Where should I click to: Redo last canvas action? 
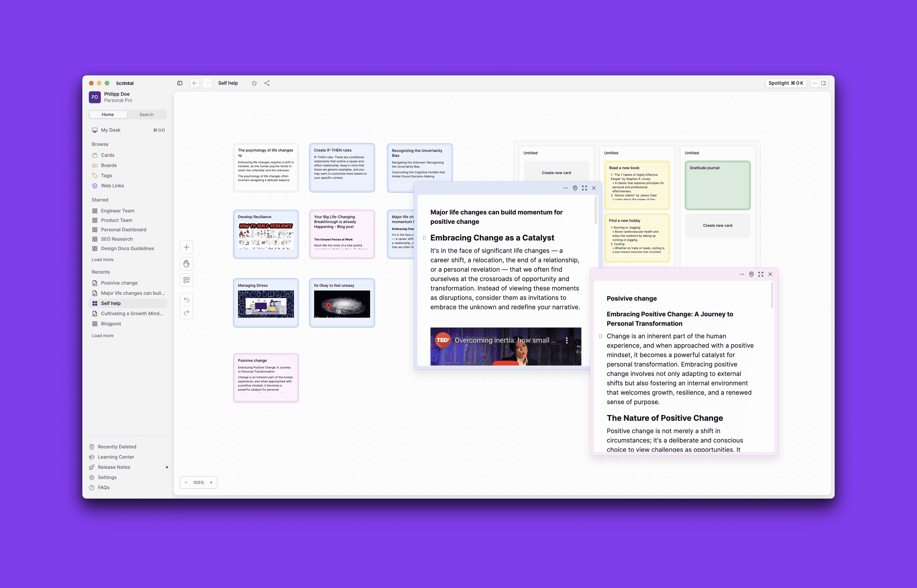point(186,313)
